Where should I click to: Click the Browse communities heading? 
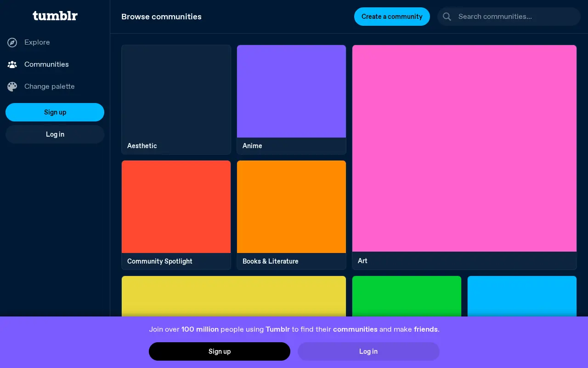[161, 17]
